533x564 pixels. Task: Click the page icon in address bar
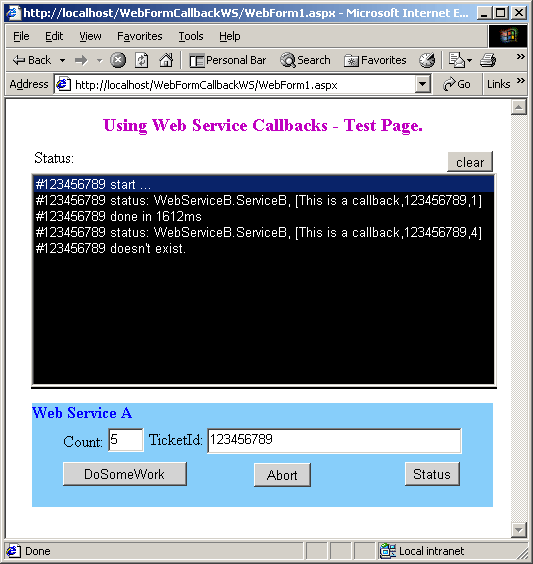[63, 85]
